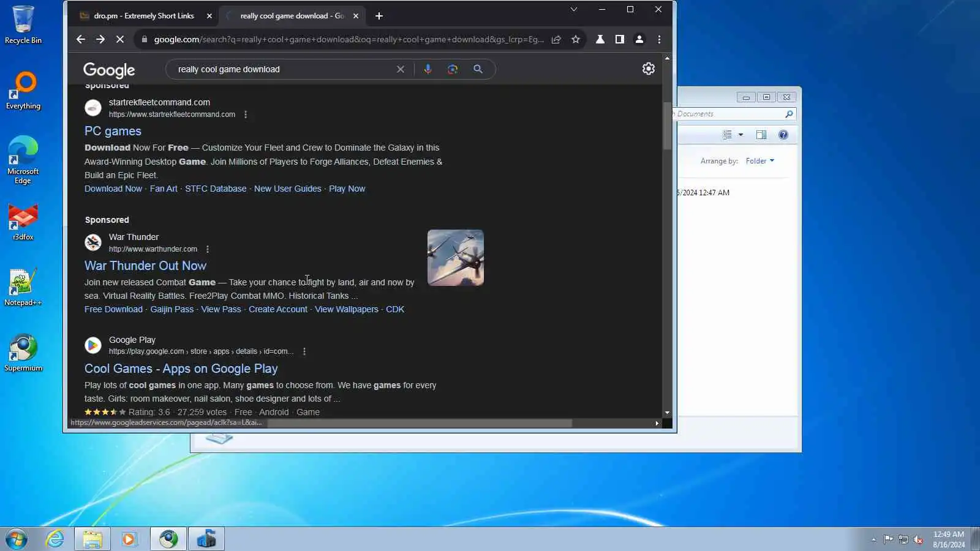This screenshot has height=551, width=980.
Task: Open the taskbar clock showing 12:49 AM
Action: point(949,539)
